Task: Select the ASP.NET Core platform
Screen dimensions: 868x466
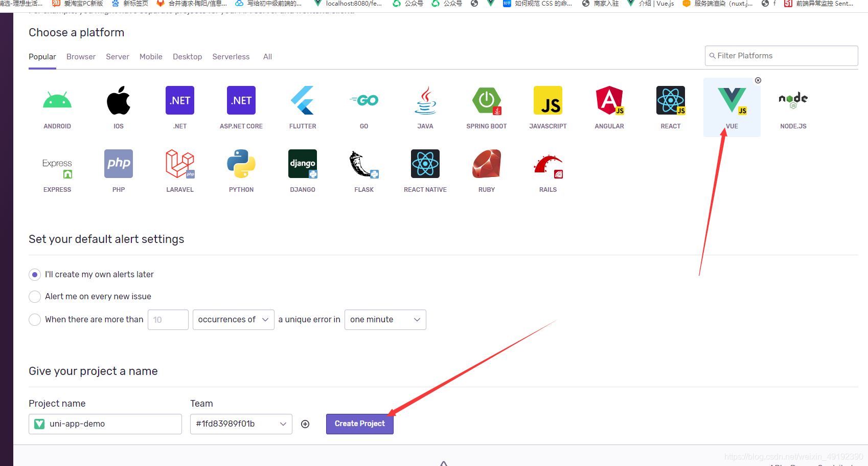Action: [241, 100]
